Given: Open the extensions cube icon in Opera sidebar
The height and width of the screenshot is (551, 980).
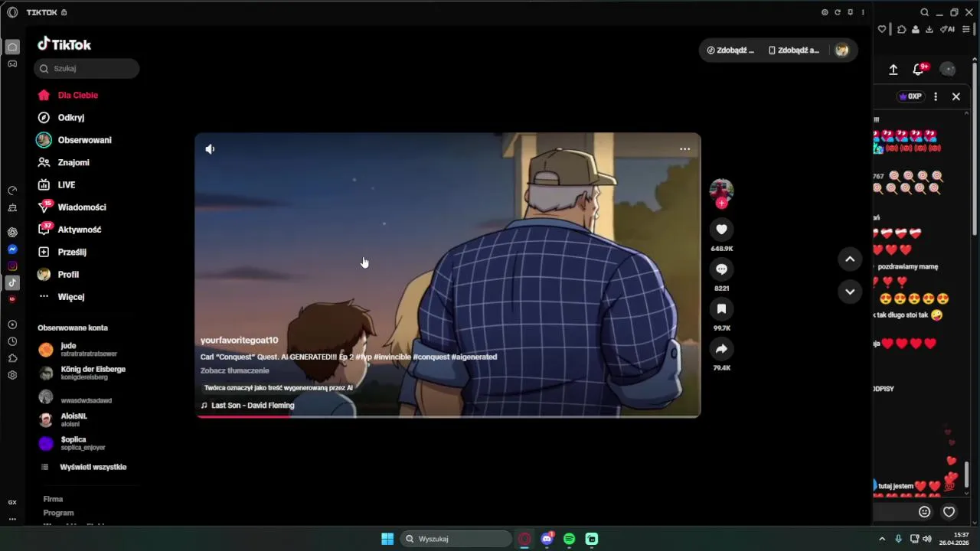Looking at the screenshot, I should pyautogui.click(x=12, y=358).
